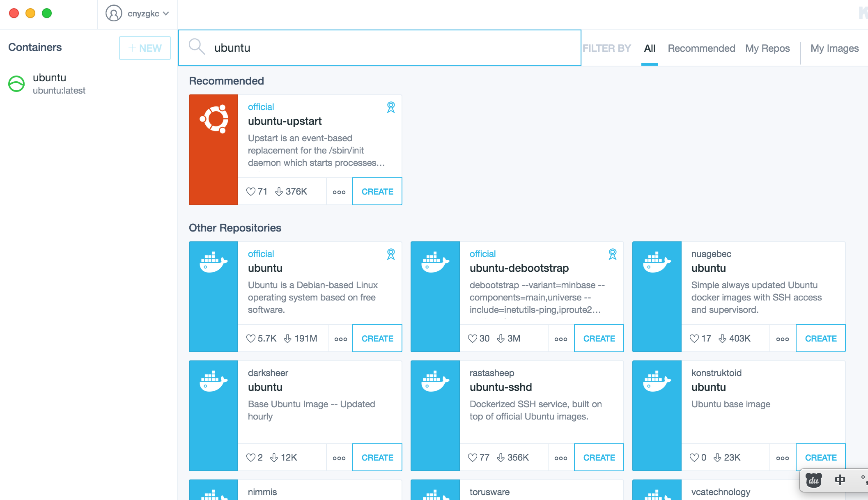Open more options on konstruktoid ubuntu card
This screenshot has height=500, width=868.
783,458
